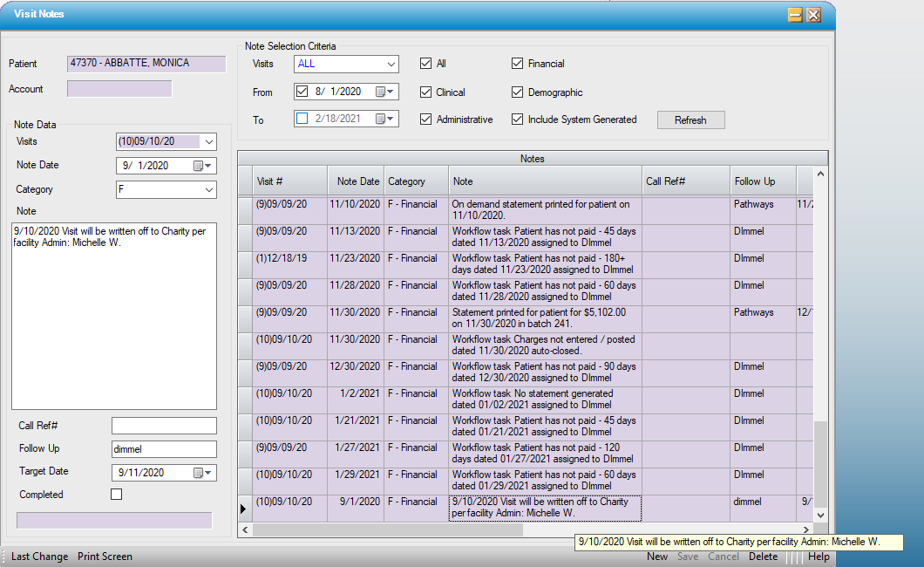Open the Note Date calendar picker
Viewport: 924px width, 567px height.
(201, 166)
